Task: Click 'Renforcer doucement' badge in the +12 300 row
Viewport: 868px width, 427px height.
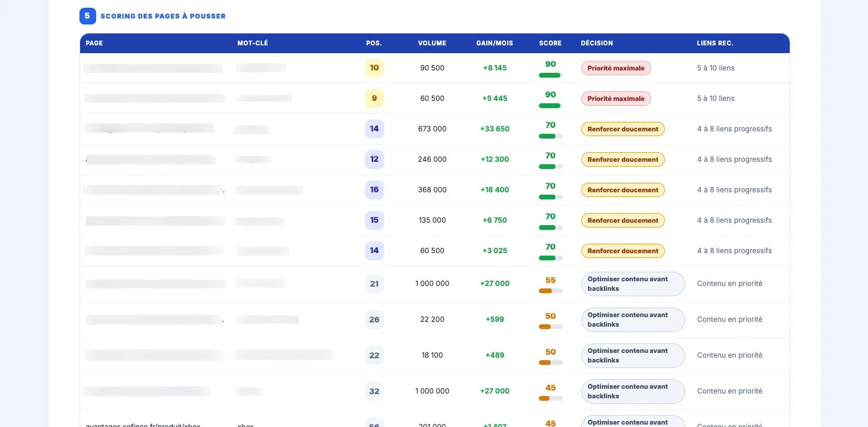Action: 623,159
